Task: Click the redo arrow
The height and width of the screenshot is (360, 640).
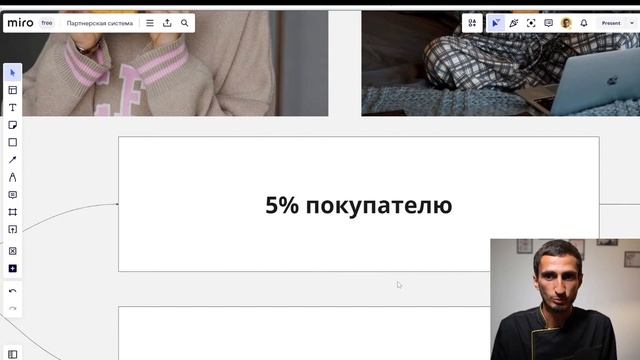Action: pyautogui.click(x=13, y=309)
